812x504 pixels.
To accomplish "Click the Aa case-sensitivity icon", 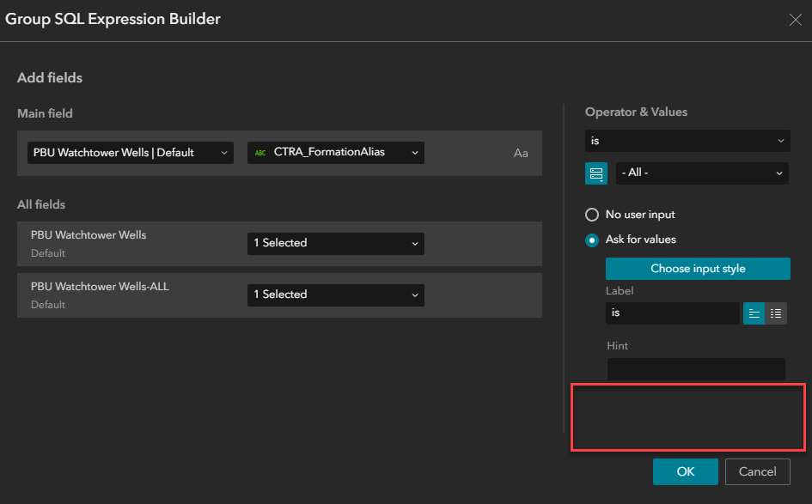I will 521,153.
